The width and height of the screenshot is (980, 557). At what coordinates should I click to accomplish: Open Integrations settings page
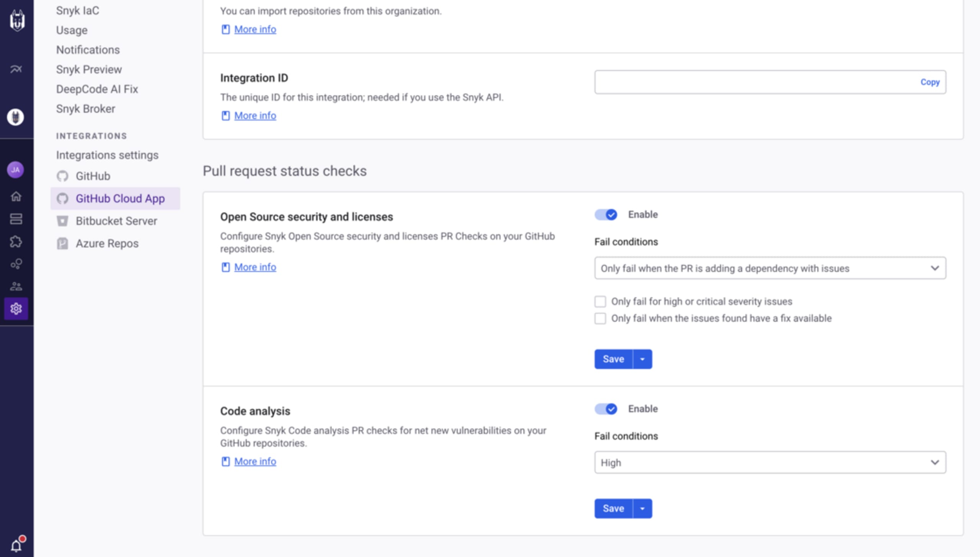point(107,155)
